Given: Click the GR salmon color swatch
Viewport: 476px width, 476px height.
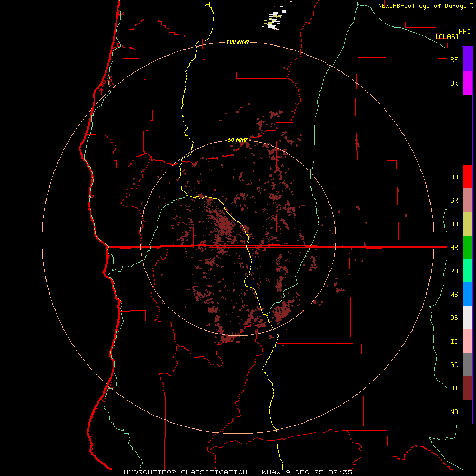Looking at the screenshot, I should click(x=467, y=200).
